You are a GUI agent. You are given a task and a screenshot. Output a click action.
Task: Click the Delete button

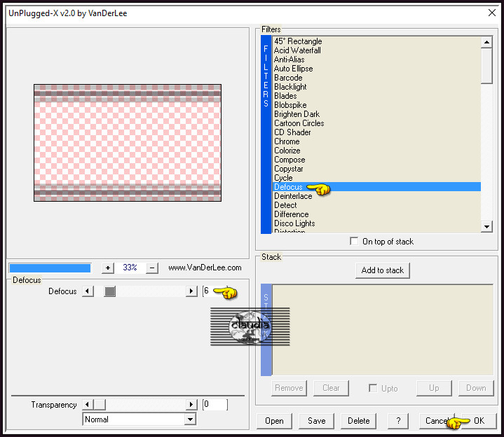[x=359, y=421]
